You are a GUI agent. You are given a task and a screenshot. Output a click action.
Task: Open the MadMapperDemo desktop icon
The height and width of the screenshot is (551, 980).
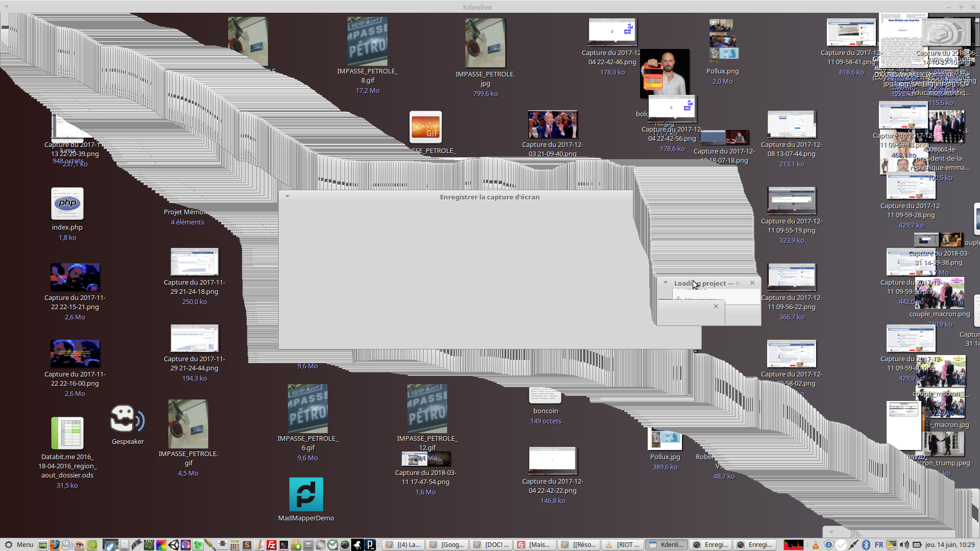[306, 494]
